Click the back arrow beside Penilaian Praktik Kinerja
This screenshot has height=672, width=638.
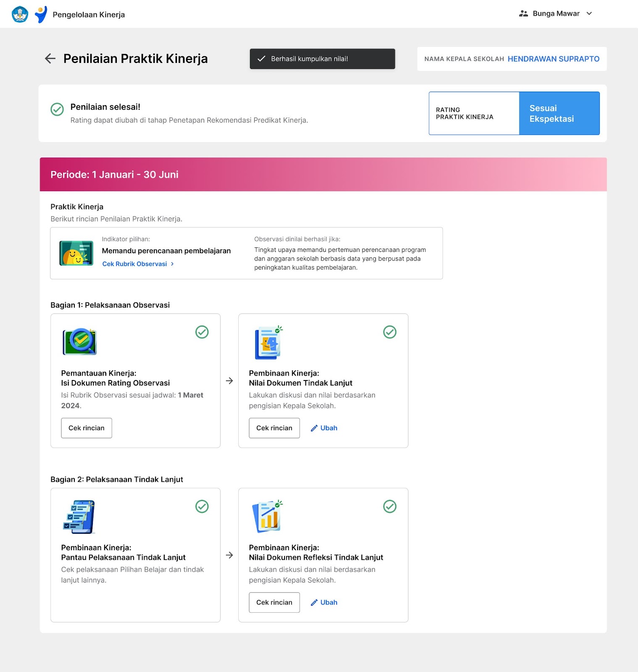point(50,58)
